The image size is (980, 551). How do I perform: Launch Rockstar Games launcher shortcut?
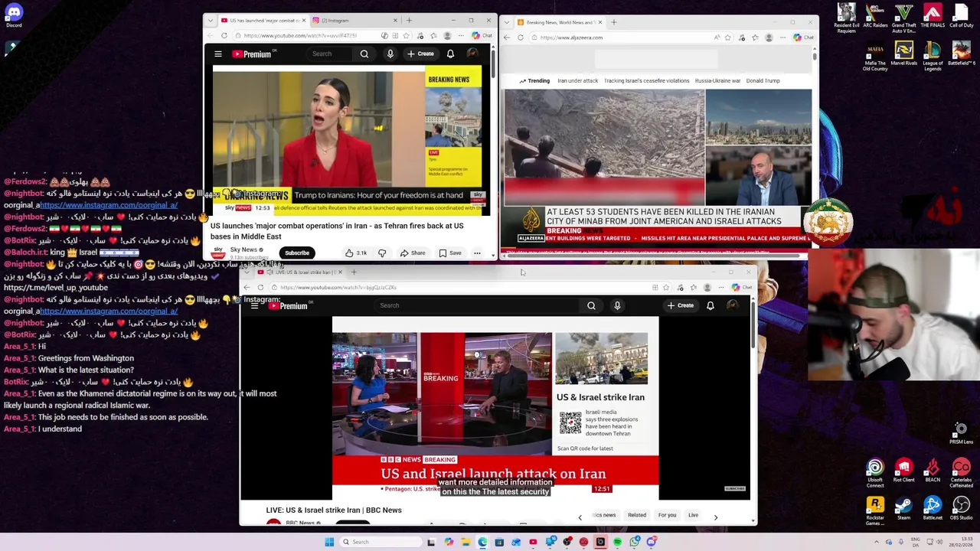(875, 511)
